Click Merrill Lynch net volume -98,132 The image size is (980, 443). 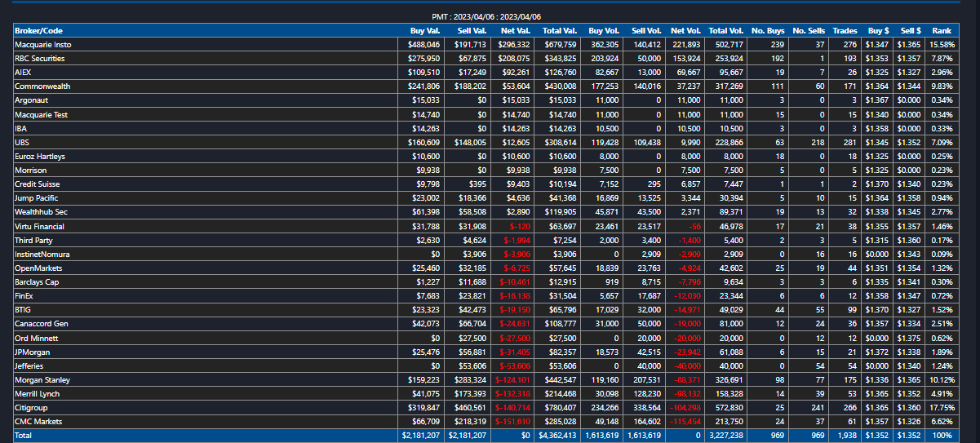tap(686, 393)
